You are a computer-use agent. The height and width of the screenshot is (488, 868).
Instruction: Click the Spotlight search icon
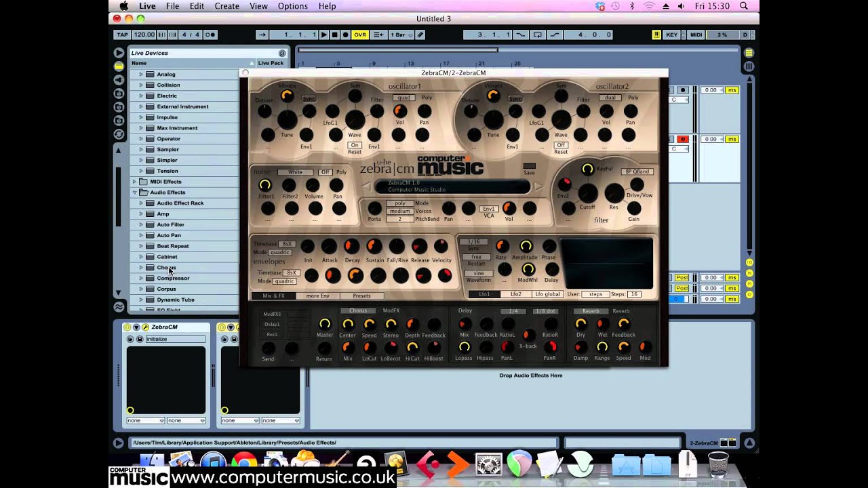[x=744, y=6]
